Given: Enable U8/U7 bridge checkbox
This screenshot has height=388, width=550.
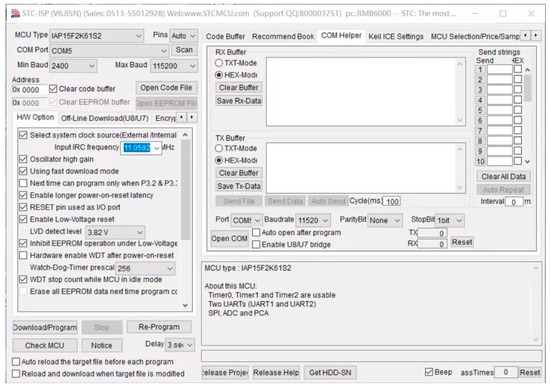Looking at the screenshot, I should (x=256, y=244).
